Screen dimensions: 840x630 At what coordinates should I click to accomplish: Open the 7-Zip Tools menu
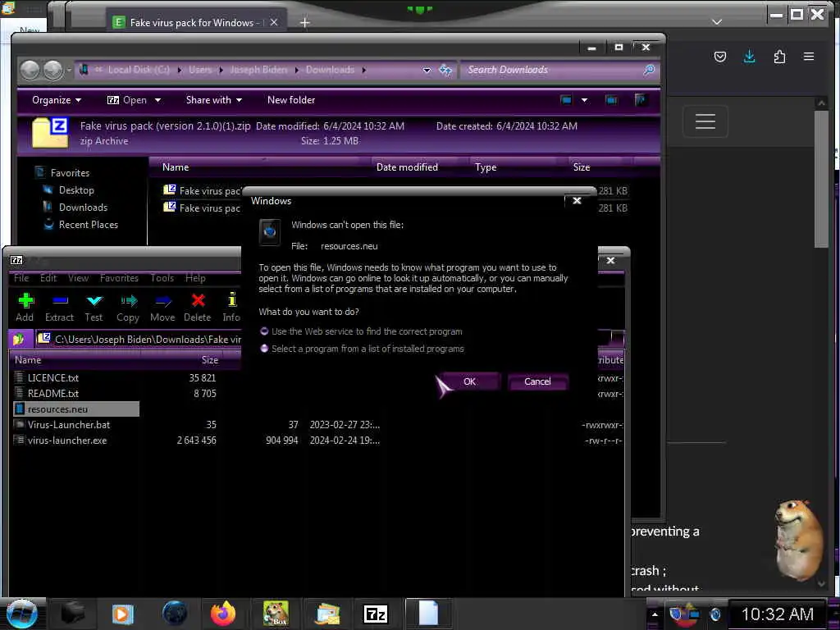[162, 278]
